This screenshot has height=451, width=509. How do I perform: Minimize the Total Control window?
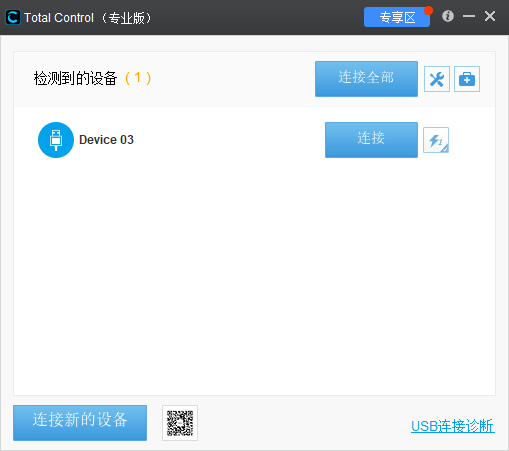469,16
